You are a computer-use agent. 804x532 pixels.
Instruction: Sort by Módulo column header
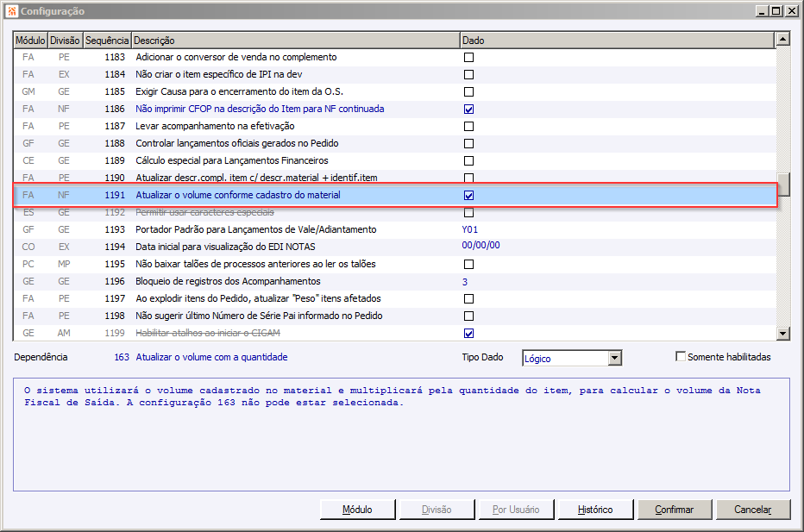click(x=30, y=41)
